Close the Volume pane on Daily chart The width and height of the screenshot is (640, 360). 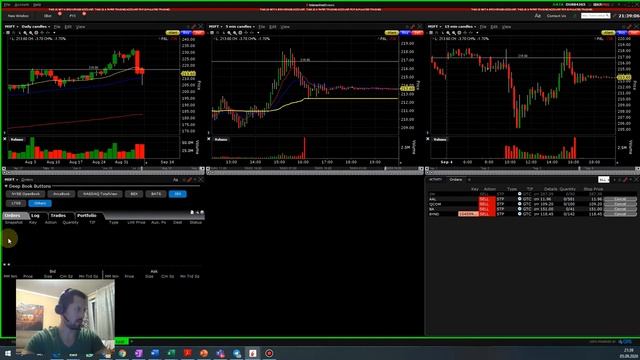click(x=5, y=139)
